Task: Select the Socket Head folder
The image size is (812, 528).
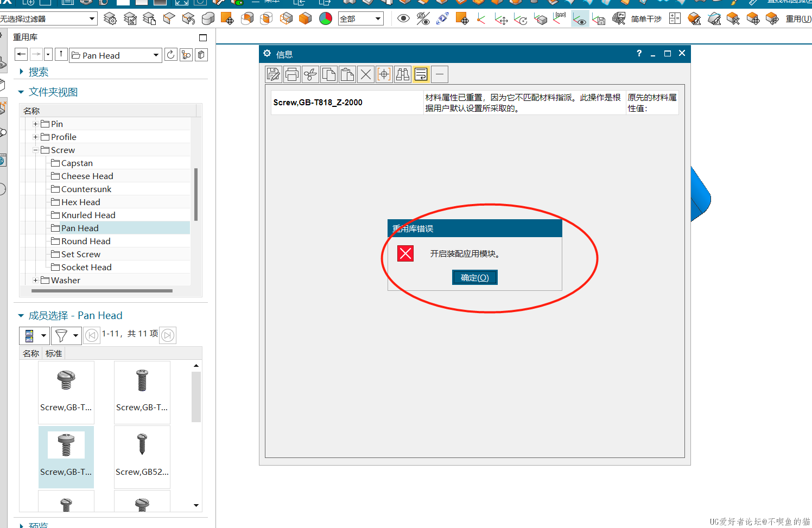Action: [x=86, y=267]
